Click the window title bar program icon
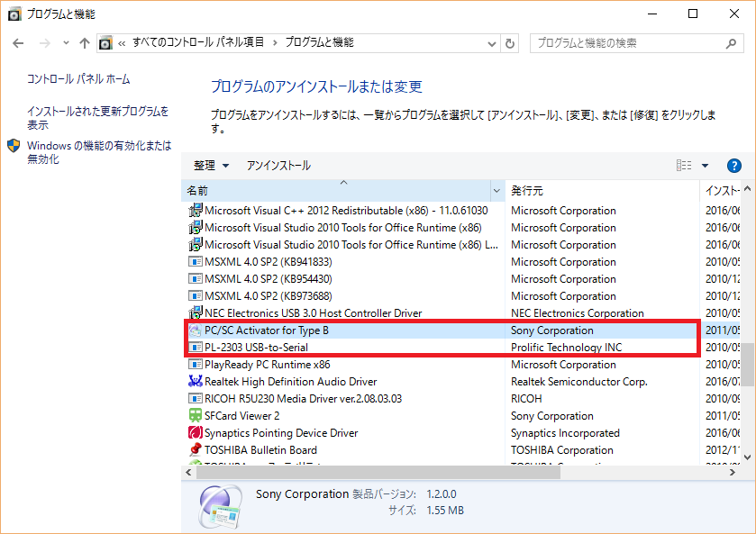This screenshot has width=756, height=534. point(15,14)
